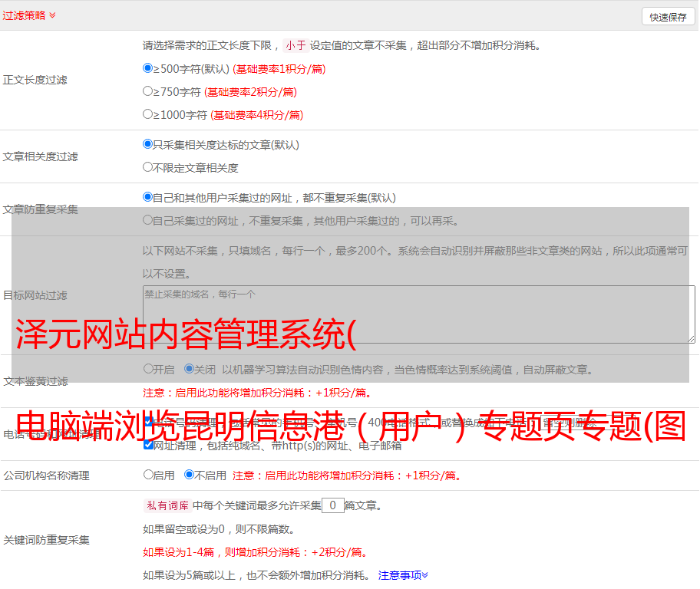Select 自己和其他用户采集过的网址 no-repeat option
This screenshot has height=589, width=700.
[x=147, y=197]
